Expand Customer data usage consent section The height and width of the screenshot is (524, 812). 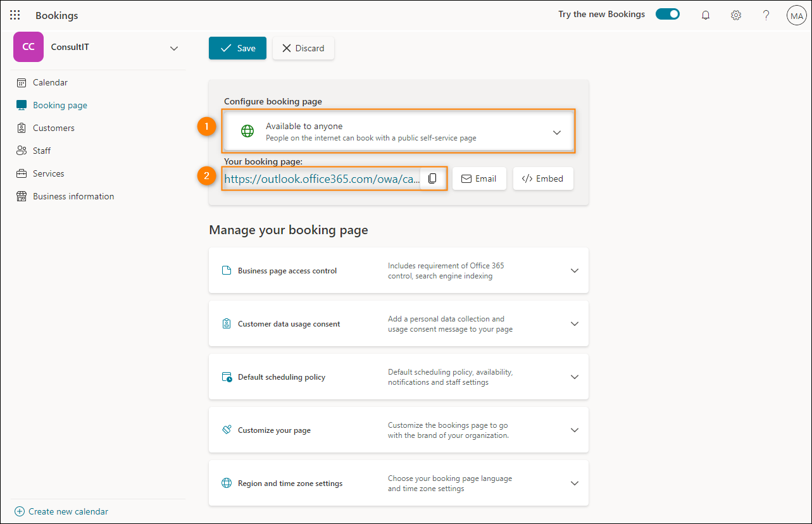[x=575, y=324]
